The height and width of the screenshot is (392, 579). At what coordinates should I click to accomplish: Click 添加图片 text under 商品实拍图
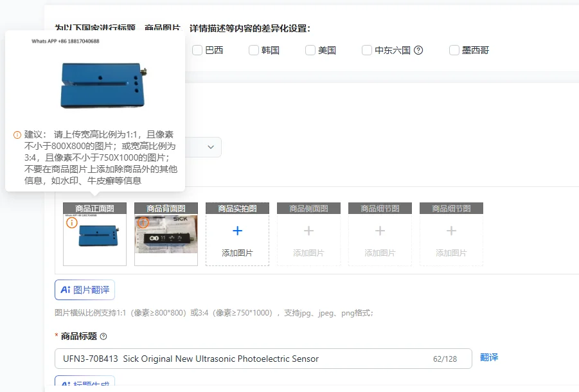(237, 253)
